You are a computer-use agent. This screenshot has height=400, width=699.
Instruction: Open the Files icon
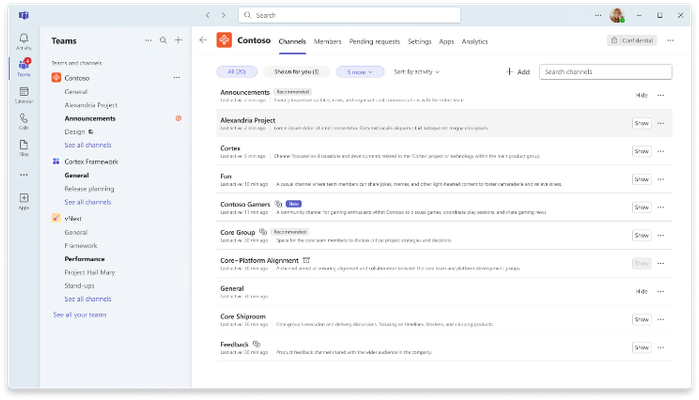(x=24, y=148)
